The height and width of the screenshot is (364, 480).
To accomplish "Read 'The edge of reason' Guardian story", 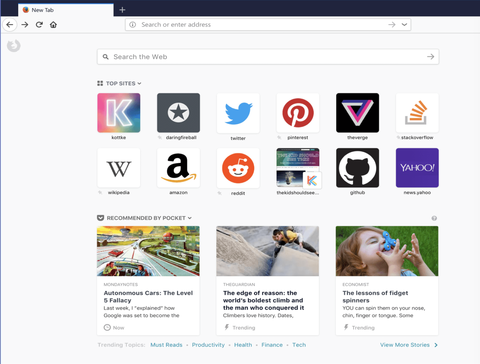I will (264, 300).
